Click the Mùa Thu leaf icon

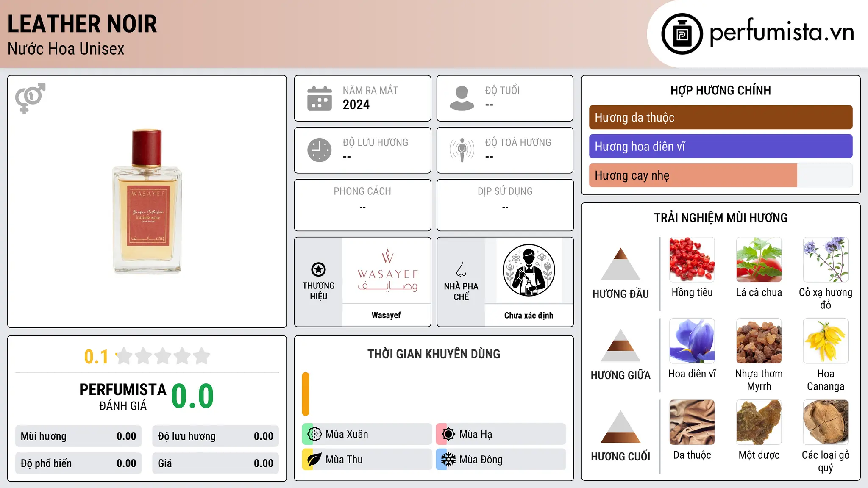pos(314,460)
